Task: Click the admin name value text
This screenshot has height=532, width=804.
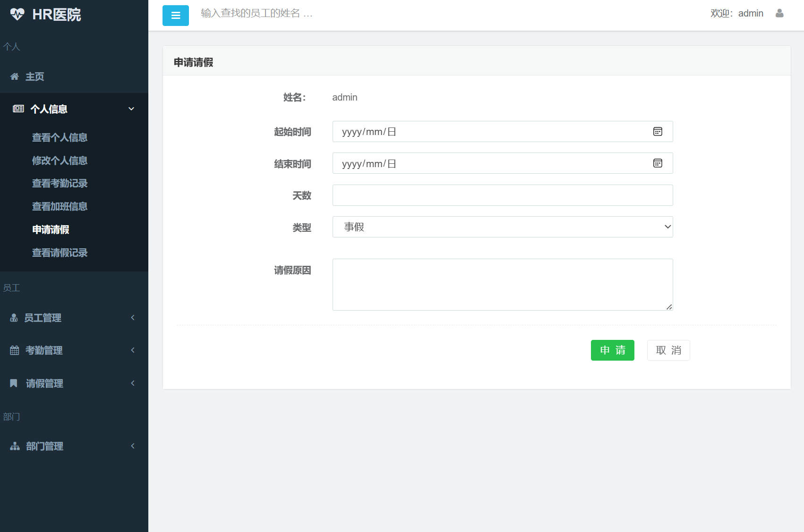Action: [345, 97]
